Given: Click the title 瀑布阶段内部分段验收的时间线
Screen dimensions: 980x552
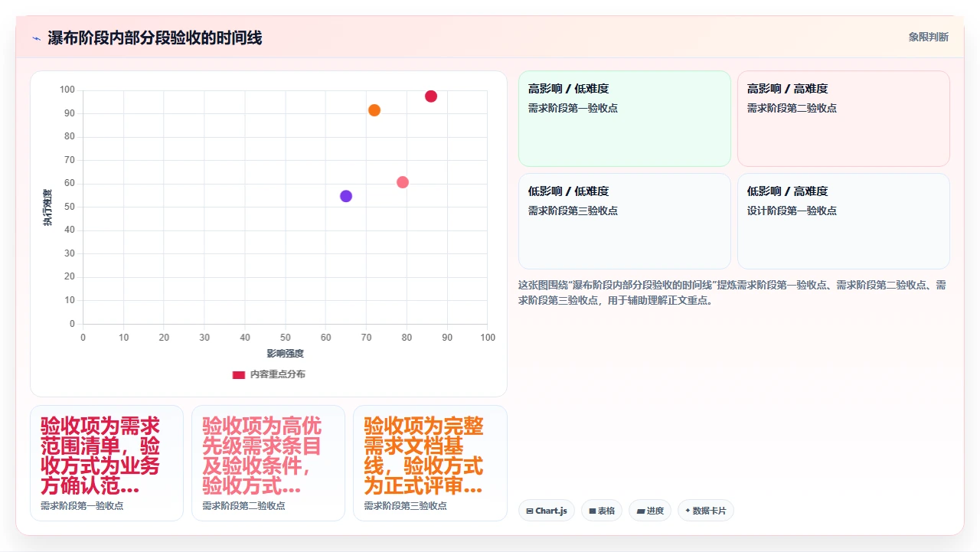Looking at the screenshot, I should tap(155, 38).
